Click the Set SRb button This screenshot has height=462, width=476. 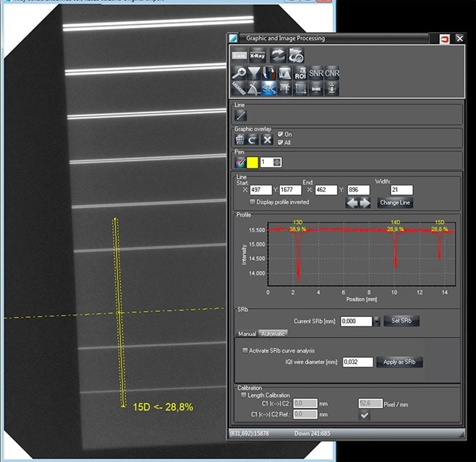401,321
